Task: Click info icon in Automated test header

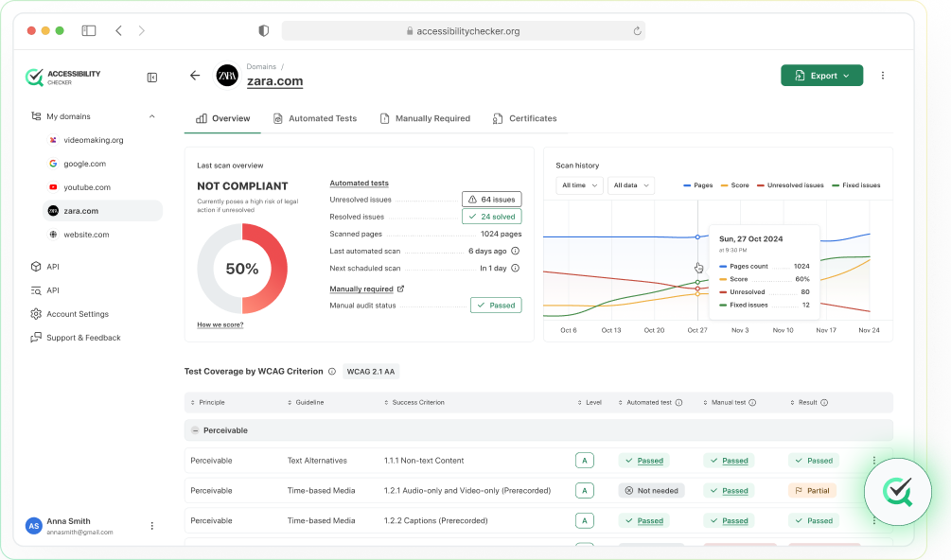Action: click(678, 402)
